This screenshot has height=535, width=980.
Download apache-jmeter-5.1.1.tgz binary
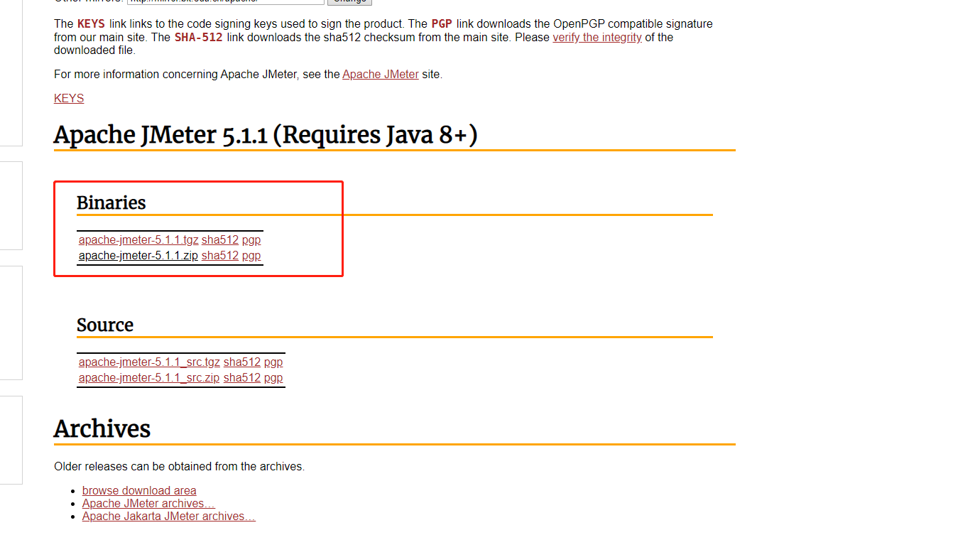138,239
